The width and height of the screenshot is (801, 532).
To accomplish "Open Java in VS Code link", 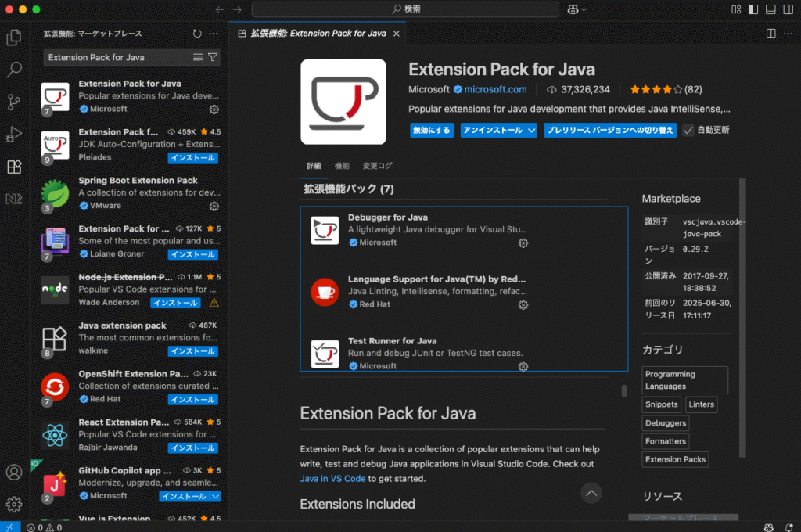I will [332, 479].
